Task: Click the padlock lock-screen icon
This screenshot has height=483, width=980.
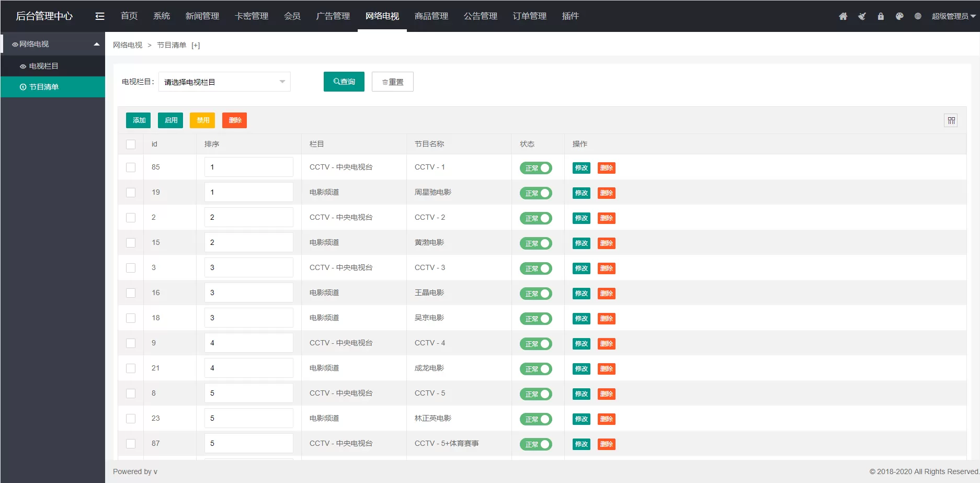Action: click(881, 16)
